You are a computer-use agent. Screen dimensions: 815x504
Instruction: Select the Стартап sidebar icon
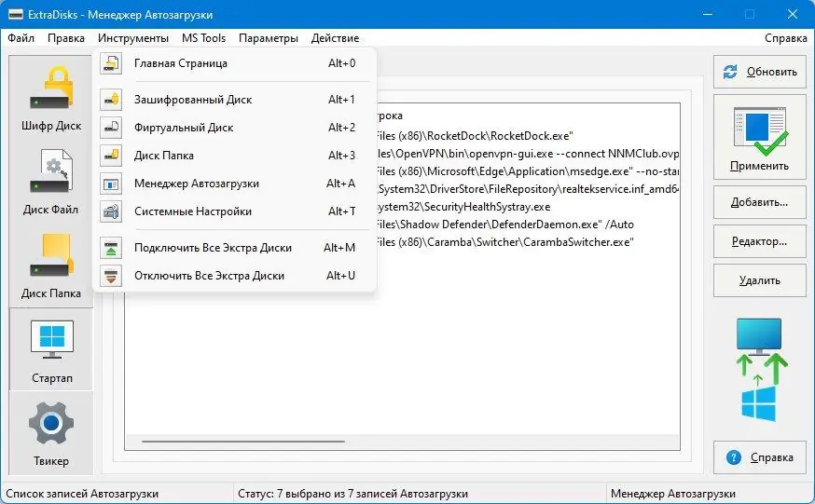pyautogui.click(x=51, y=350)
